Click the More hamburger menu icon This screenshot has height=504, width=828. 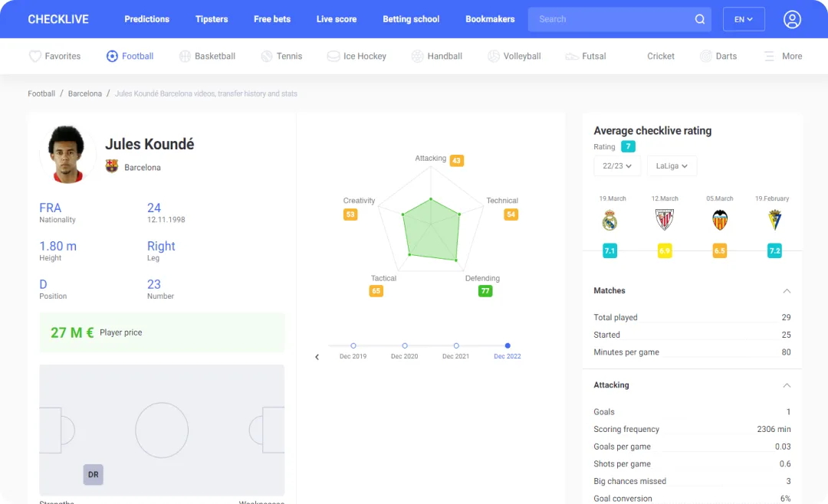[x=770, y=56]
